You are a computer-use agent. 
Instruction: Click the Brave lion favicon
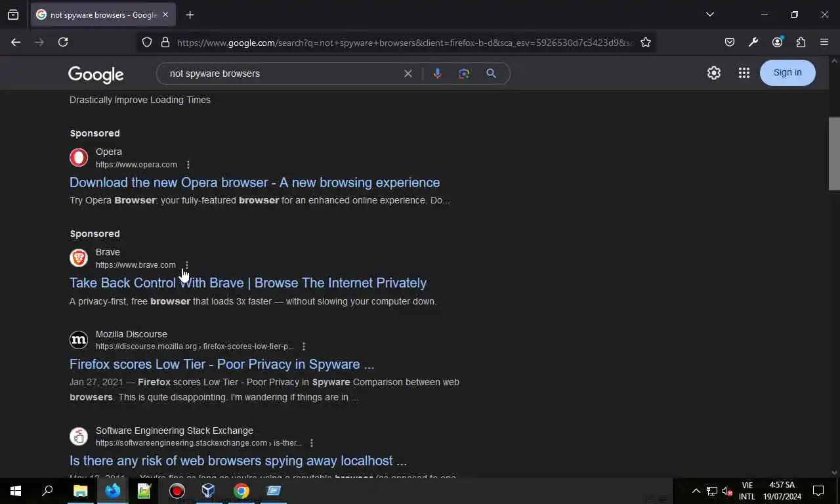(x=79, y=258)
